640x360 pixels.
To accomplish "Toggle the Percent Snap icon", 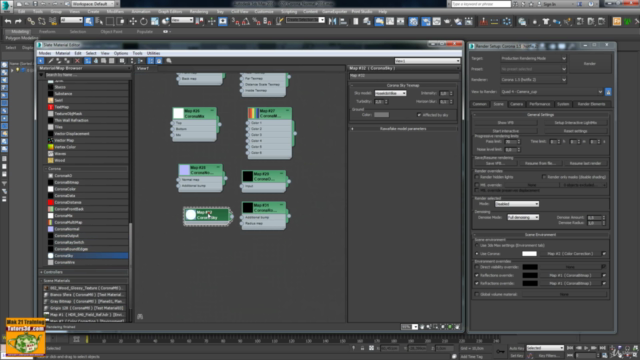I will click(256, 21).
